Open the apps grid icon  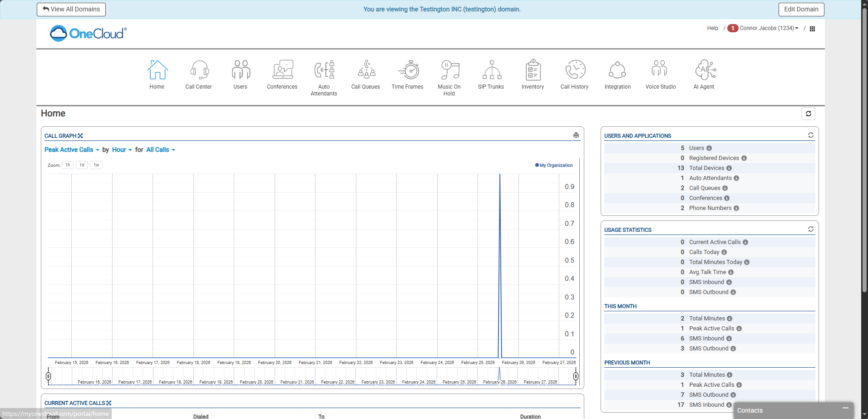813,29
